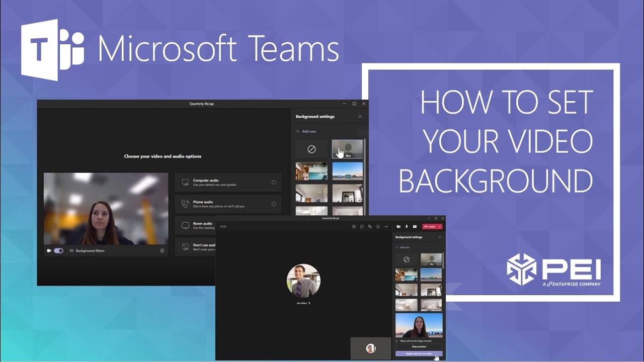Open More actions three-dots in meeting toolbar

pos(386,227)
